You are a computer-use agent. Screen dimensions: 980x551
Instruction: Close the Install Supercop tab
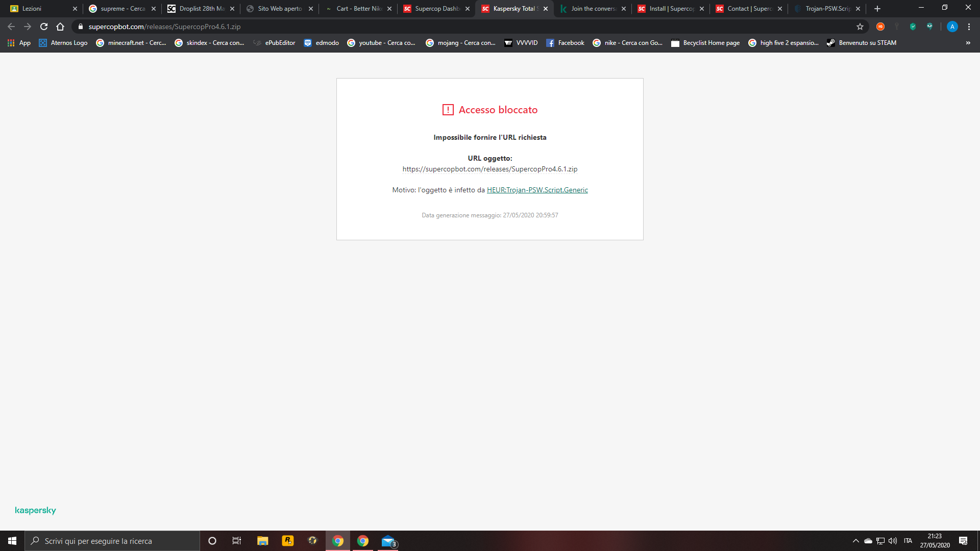[x=702, y=9]
